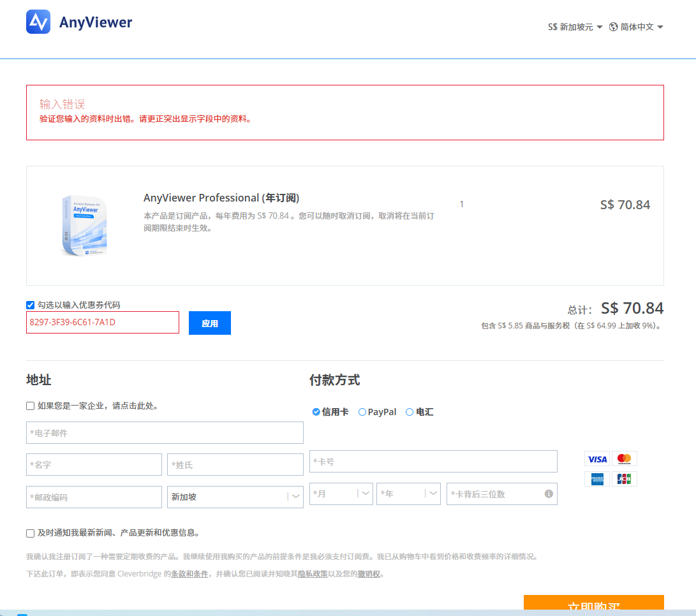The image size is (696, 616).
Task: Click the Visa card logo
Action: click(x=597, y=459)
